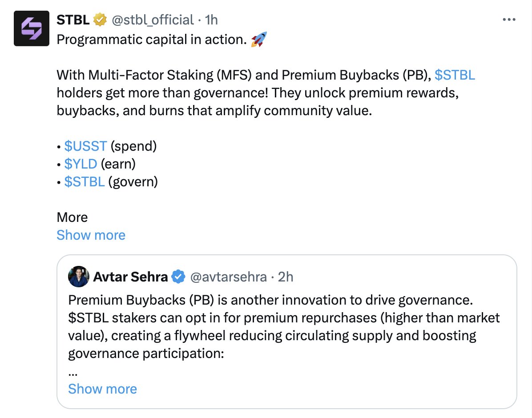This screenshot has width=532, height=418.
Task: Click the blue verified badge beside Avtar Sehra
Action: pos(178,277)
